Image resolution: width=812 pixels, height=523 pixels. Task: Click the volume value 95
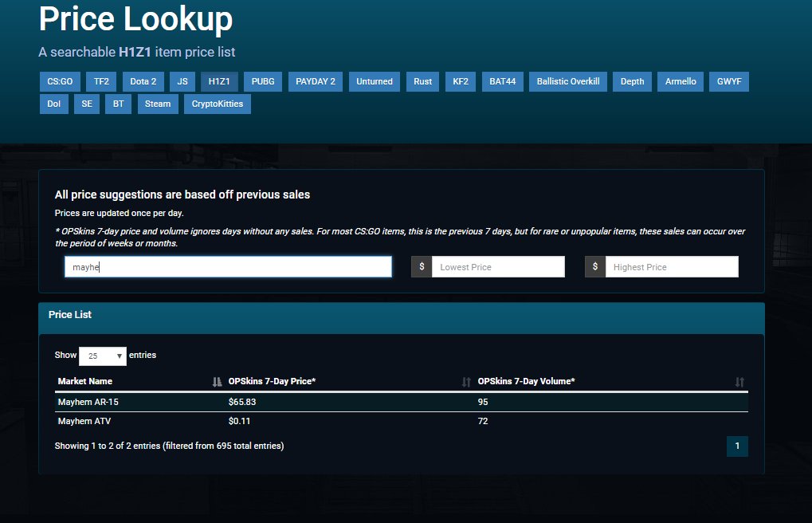[x=483, y=402]
